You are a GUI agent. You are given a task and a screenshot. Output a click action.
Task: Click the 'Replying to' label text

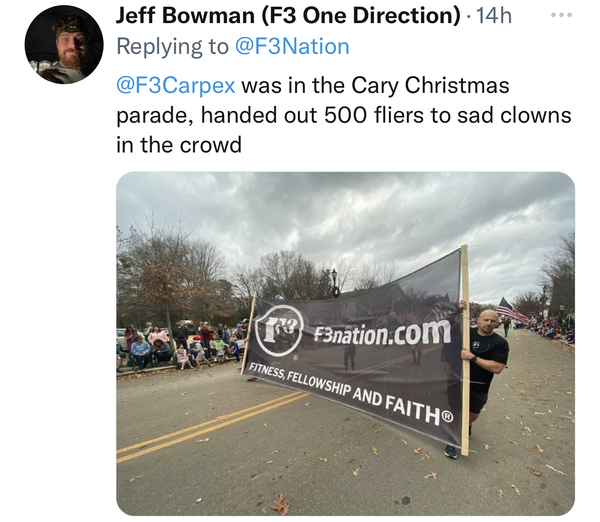coord(173,47)
